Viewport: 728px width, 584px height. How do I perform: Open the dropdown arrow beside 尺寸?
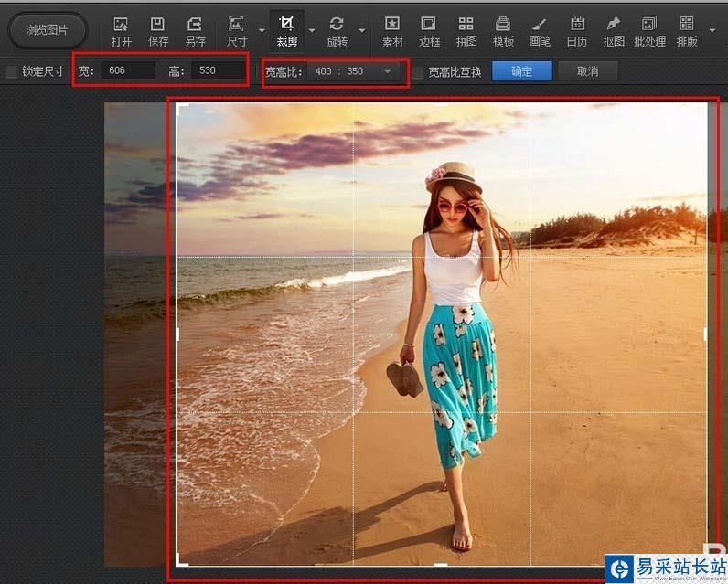[262, 30]
